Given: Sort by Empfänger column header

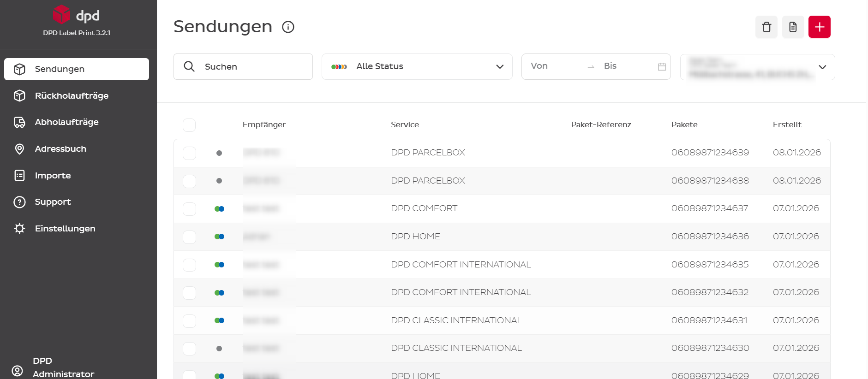Looking at the screenshot, I should (x=264, y=124).
